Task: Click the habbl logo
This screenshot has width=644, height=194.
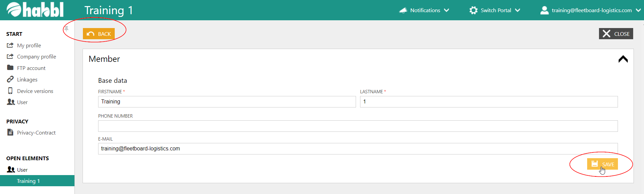Action: point(35,10)
